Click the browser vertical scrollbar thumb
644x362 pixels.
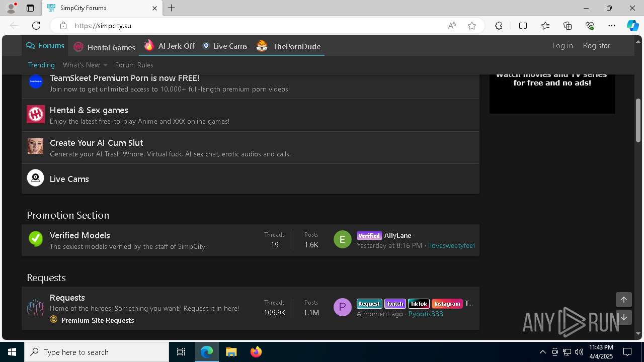[638, 120]
